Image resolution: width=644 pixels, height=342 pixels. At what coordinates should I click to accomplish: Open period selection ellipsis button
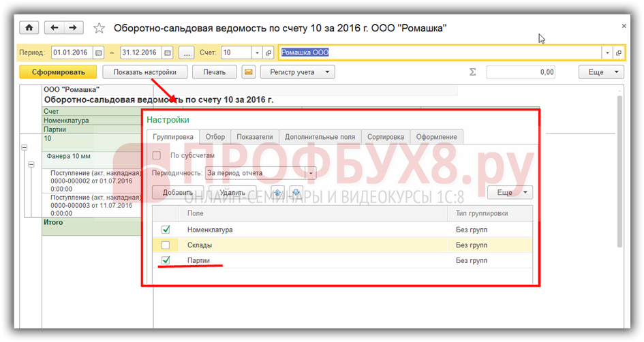point(187,53)
